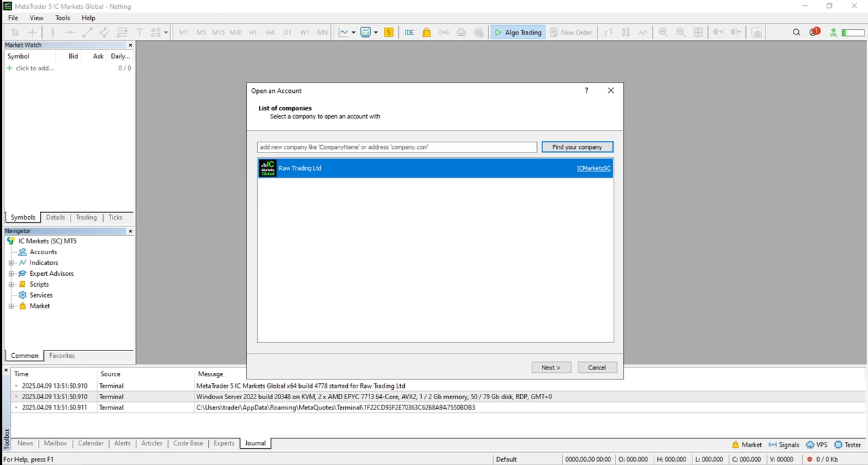Click the dollar-sign trading icon in toolbar
Viewport: 868px width, 465px height.
point(389,32)
